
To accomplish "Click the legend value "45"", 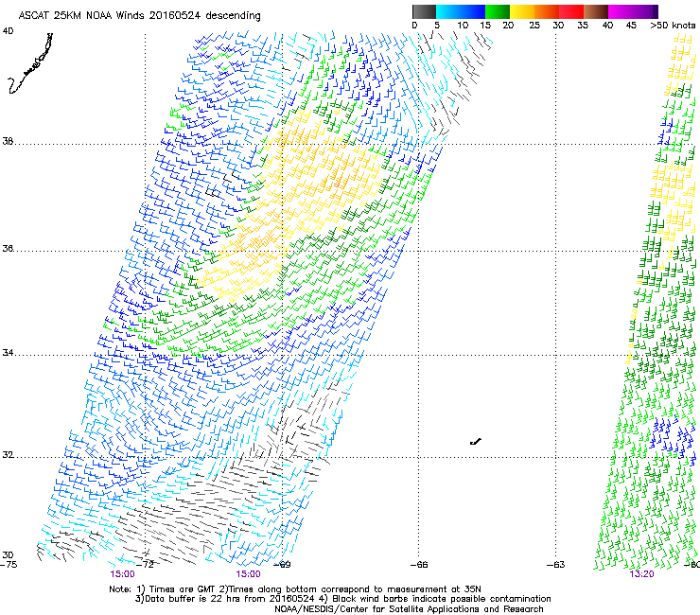I will click(631, 26).
